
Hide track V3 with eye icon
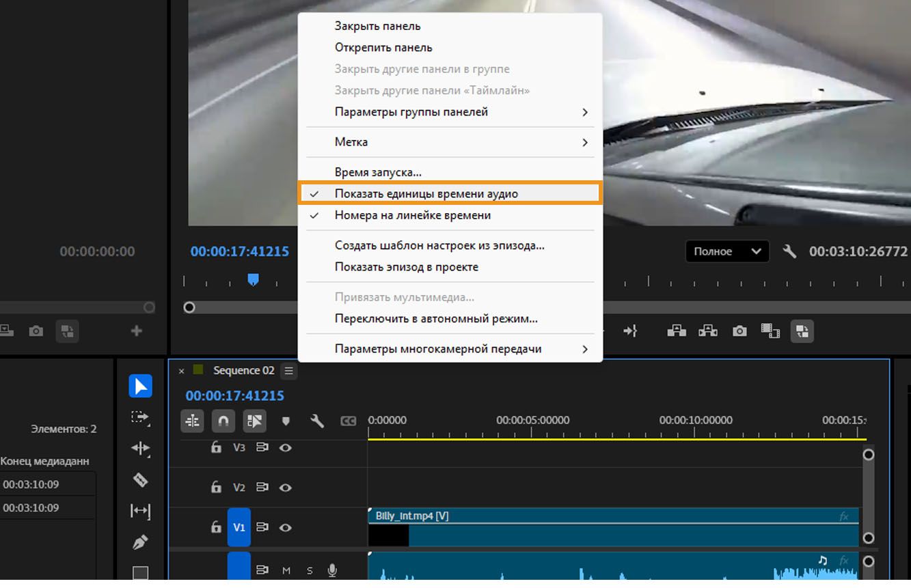(x=286, y=448)
